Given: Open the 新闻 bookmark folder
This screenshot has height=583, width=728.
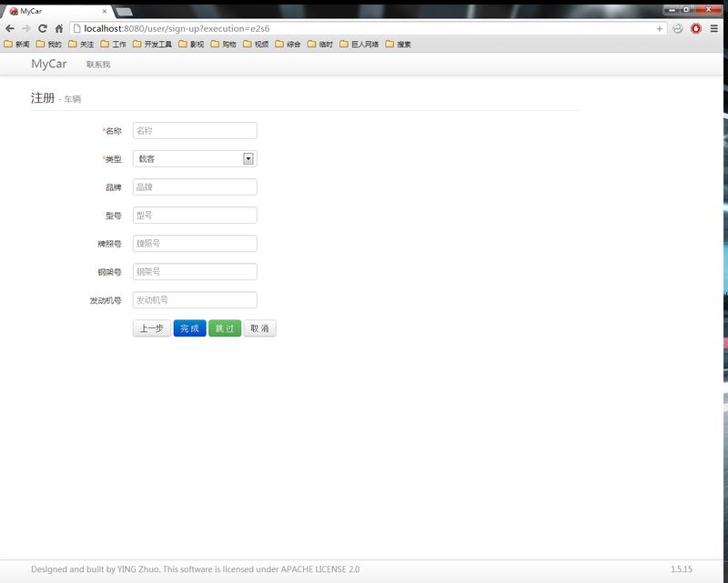Looking at the screenshot, I should coord(16,44).
